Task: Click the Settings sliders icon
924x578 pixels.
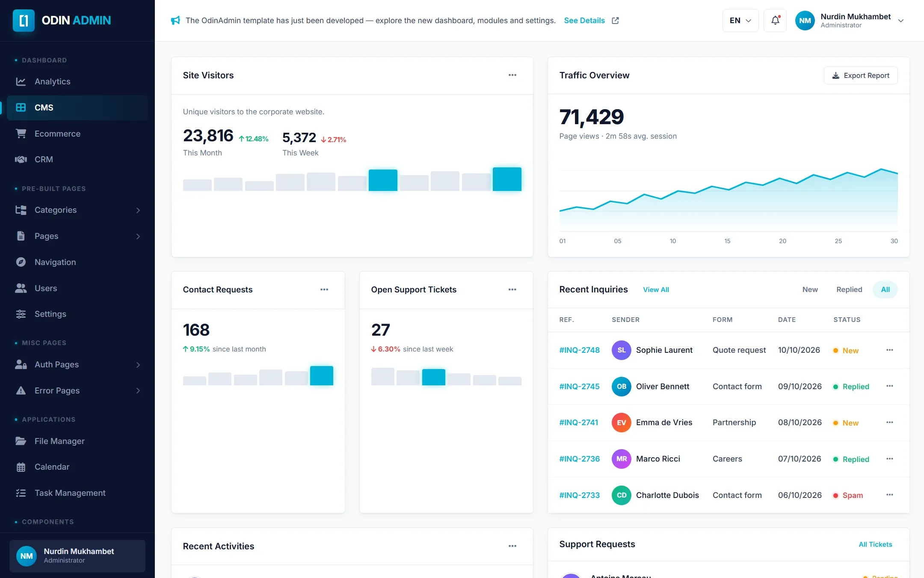Action: pyautogui.click(x=21, y=314)
